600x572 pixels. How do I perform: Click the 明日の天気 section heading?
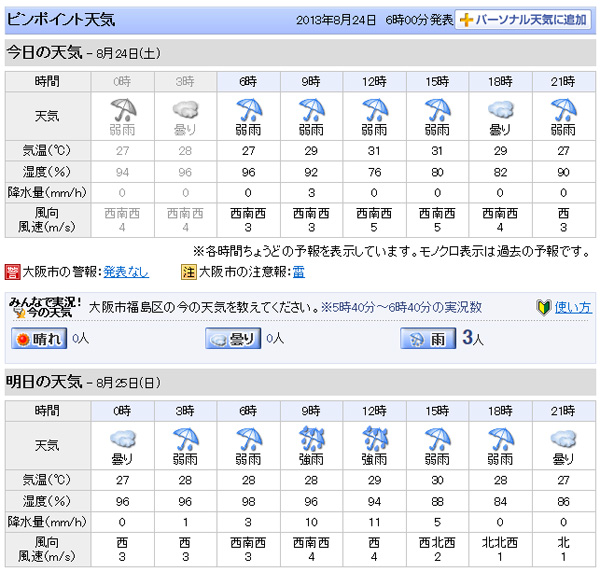[x=49, y=381]
